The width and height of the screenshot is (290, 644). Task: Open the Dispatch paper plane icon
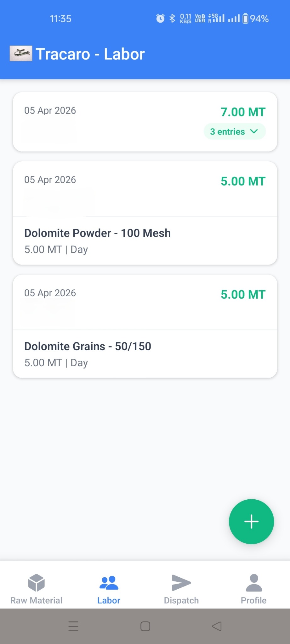(181, 582)
